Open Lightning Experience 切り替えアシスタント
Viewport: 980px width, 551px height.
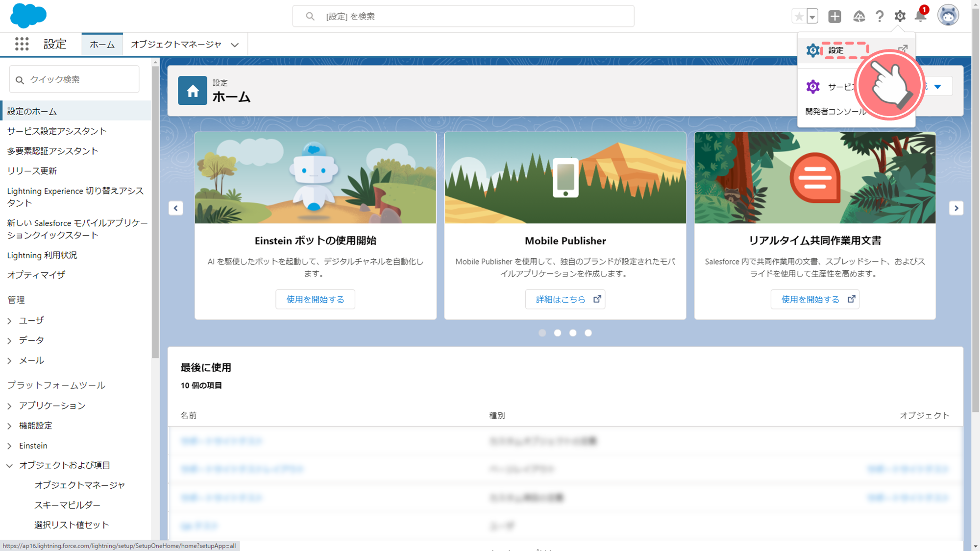[x=75, y=197]
